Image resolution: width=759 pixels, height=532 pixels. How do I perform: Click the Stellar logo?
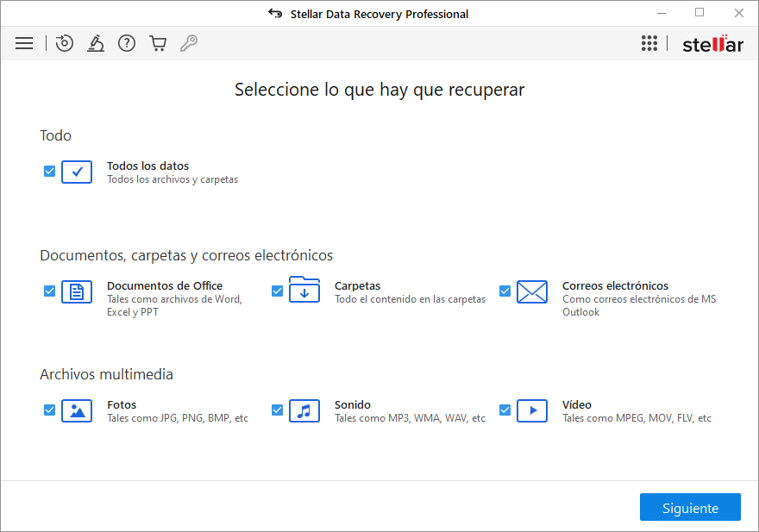(712, 44)
